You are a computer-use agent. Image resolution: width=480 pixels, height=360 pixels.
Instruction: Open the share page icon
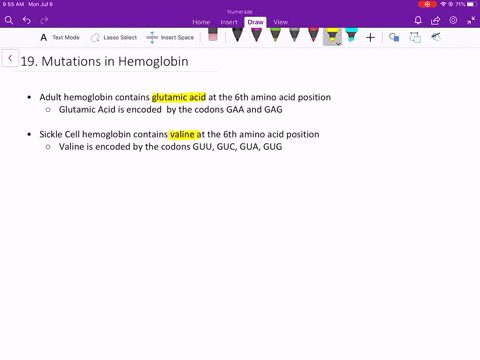click(x=435, y=20)
